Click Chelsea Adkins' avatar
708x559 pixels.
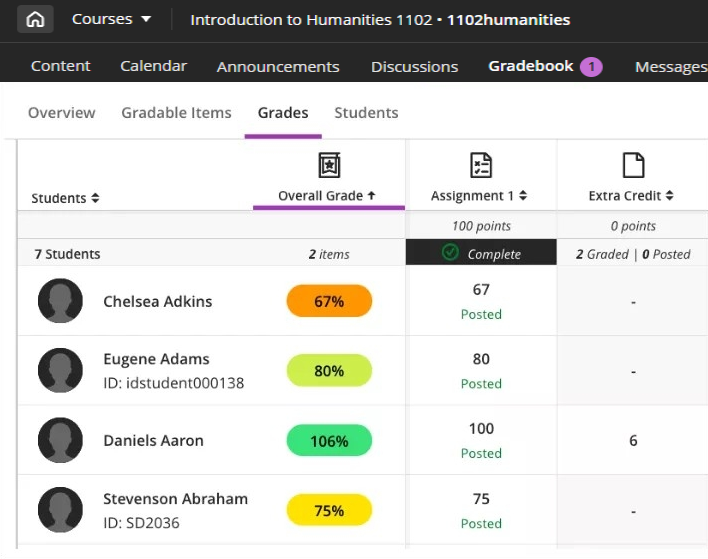(60, 301)
